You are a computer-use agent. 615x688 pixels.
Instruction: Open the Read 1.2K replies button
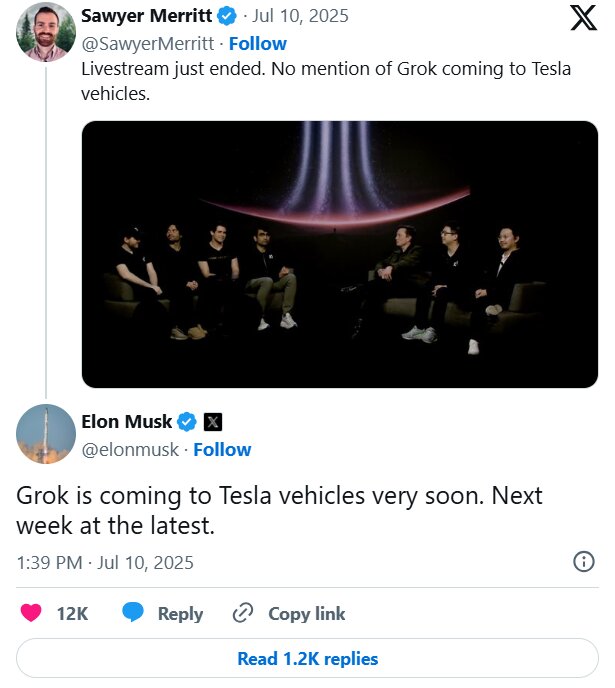coord(307,658)
